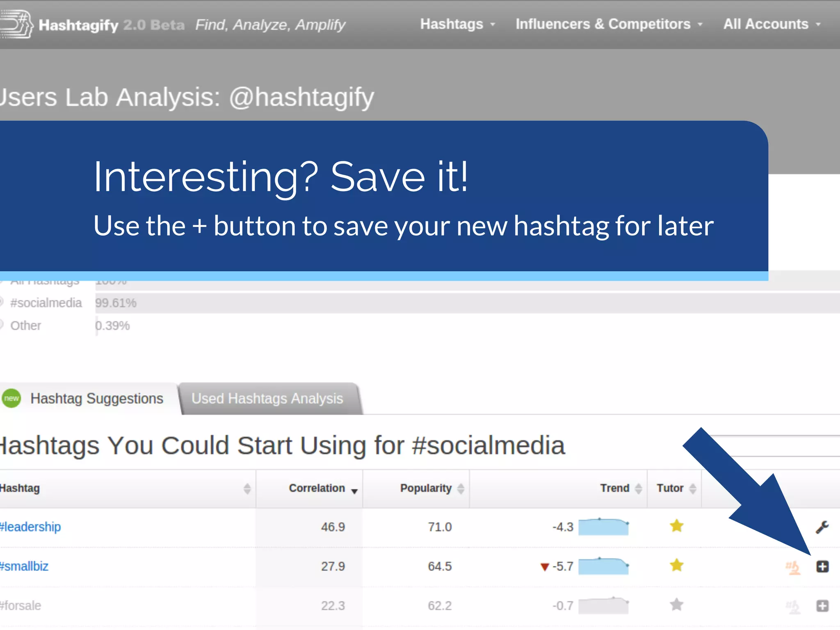
Task: Open the Hashtags dropdown menu
Action: 458,24
